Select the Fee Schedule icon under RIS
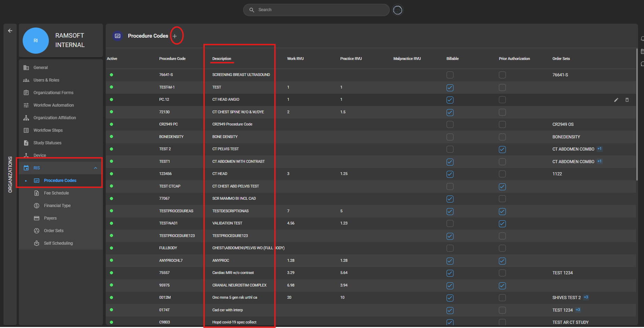Screen dimensions: 644x328 click(37, 193)
